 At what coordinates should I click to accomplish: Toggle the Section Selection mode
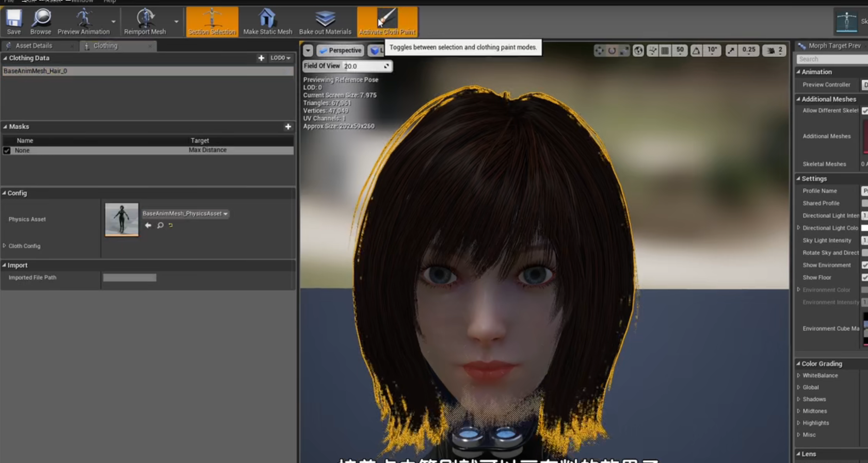212,22
